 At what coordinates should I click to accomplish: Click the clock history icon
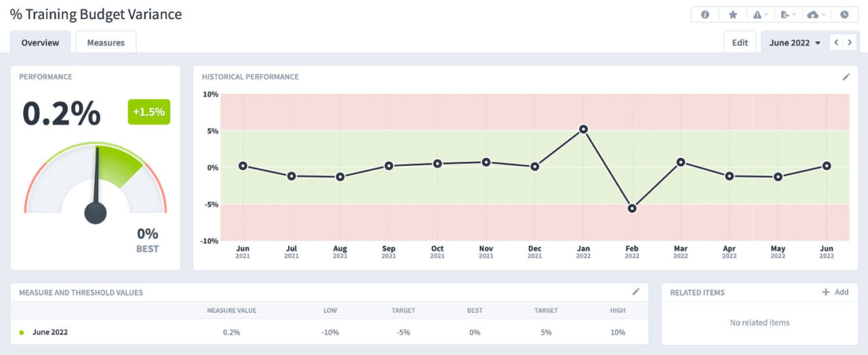point(844,14)
